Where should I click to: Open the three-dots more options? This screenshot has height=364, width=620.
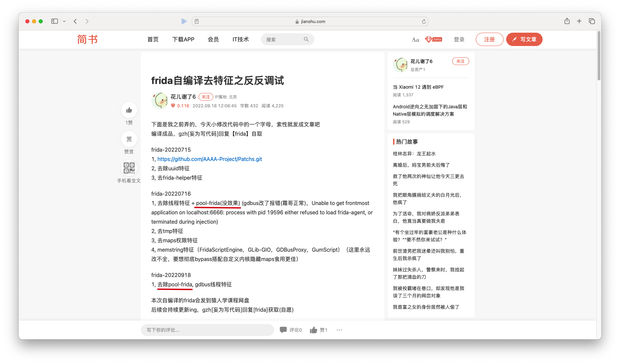pyautogui.click(x=339, y=330)
